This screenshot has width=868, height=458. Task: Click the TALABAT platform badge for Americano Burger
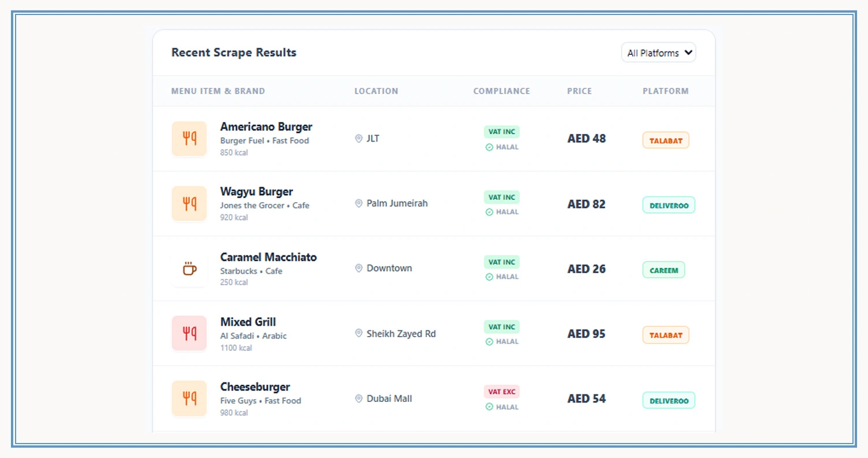[665, 140]
